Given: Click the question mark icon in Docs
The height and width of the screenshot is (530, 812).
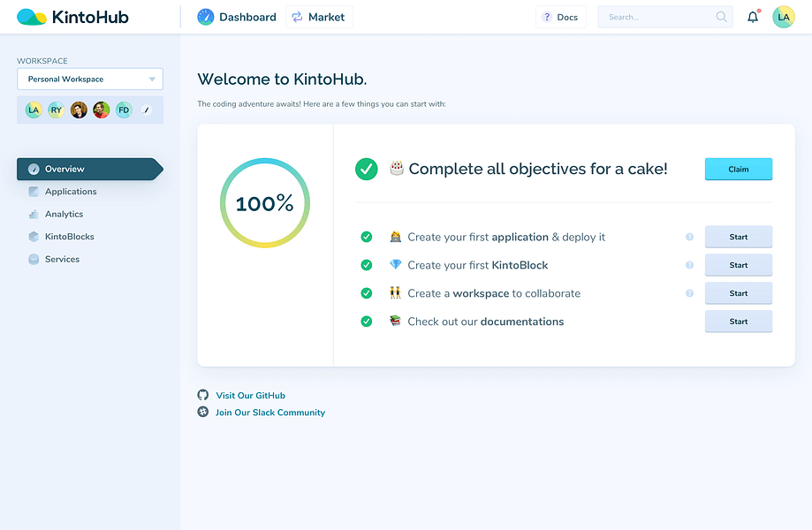Looking at the screenshot, I should (x=547, y=17).
